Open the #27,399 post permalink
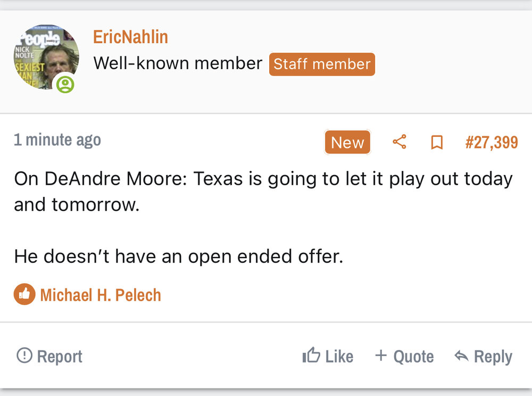The image size is (532, 396). (x=491, y=143)
